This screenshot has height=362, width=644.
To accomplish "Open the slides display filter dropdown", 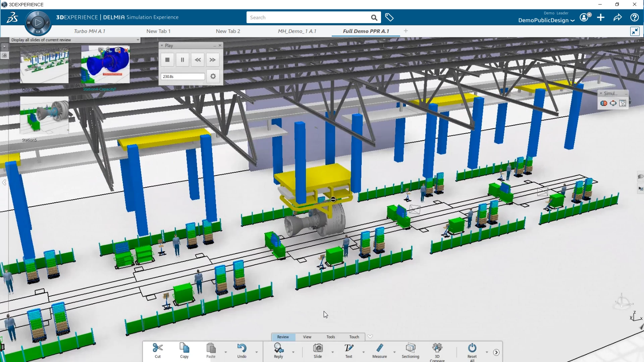I will [138, 40].
